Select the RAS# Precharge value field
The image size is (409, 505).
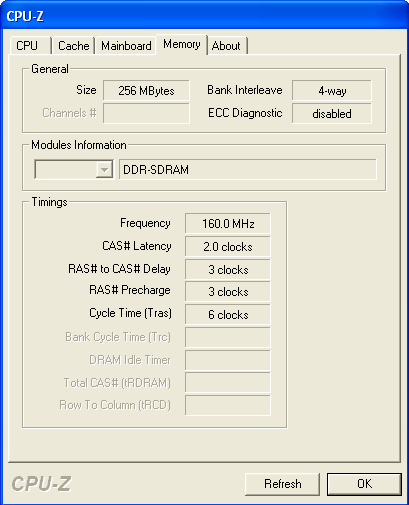tap(228, 291)
